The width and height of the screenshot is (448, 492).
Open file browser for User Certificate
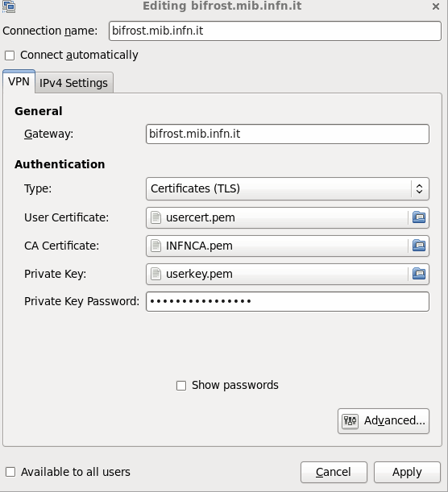click(419, 217)
